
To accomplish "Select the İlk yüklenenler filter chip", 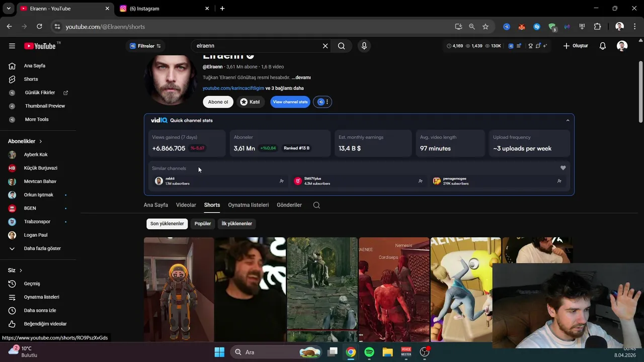I will [236, 224].
